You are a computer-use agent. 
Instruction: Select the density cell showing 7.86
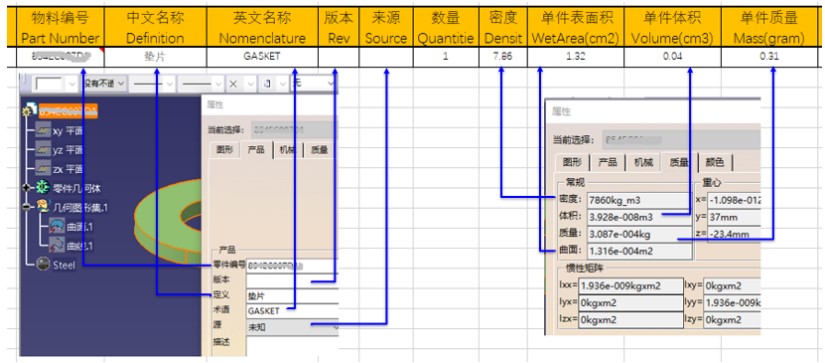(503, 57)
